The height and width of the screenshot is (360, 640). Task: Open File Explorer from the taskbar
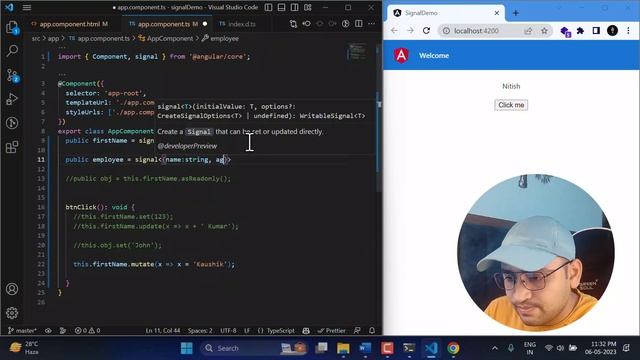point(343,348)
